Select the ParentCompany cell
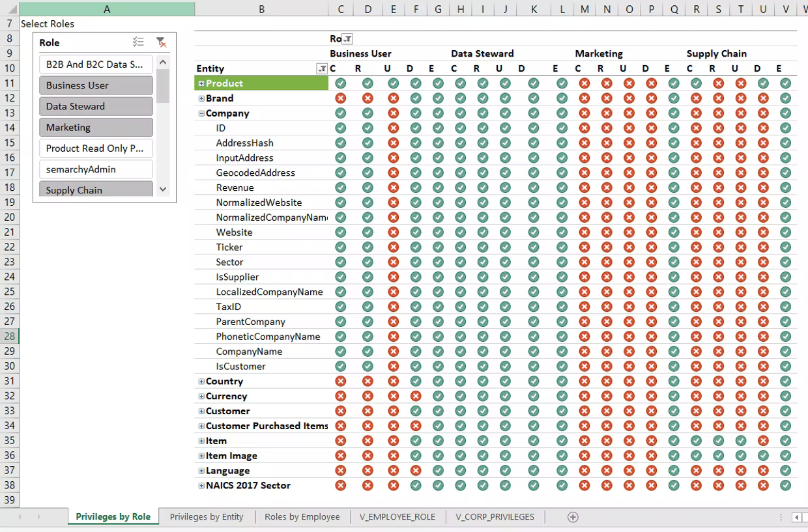The height and width of the screenshot is (532, 808). (261, 322)
